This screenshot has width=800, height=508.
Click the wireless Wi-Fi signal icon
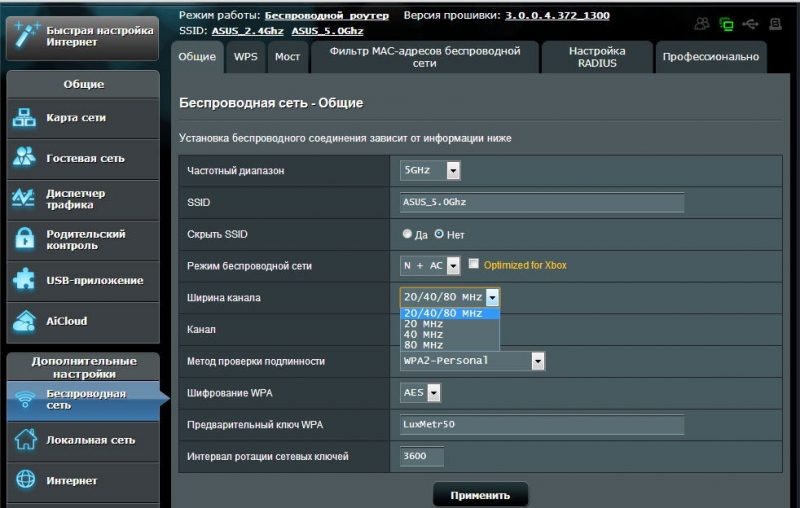pos(24,399)
